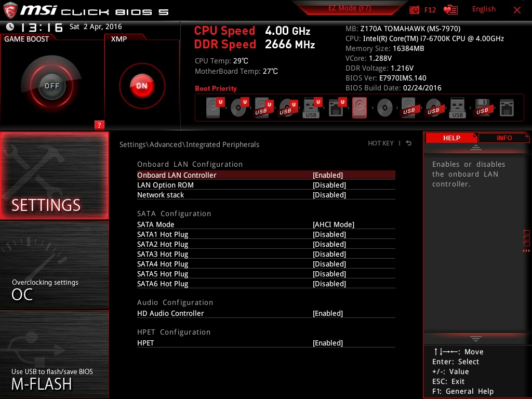Click the SATA Configuration section heading
Image resolution: width=532 pixels, height=399 pixels.
174,214
